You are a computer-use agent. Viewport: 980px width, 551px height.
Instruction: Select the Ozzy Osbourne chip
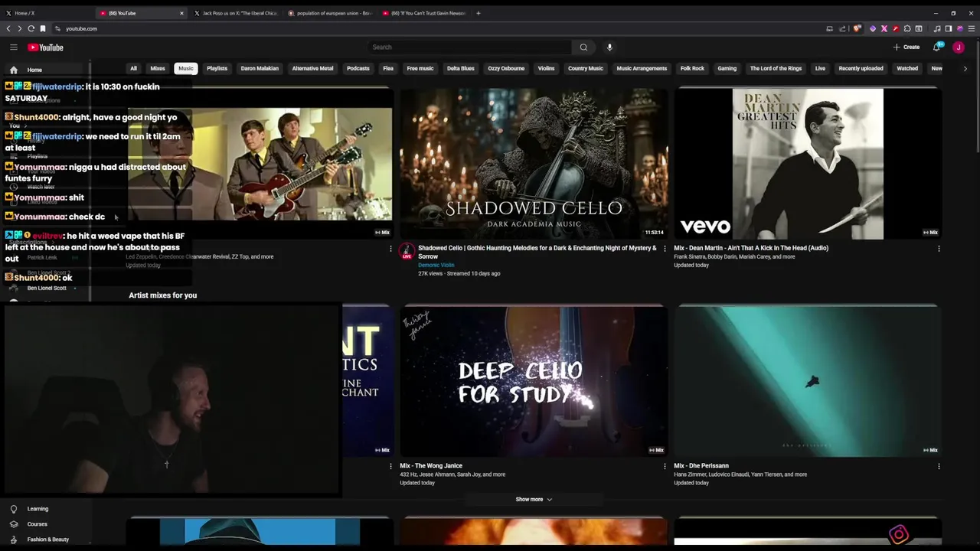click(x=506, y=68)
